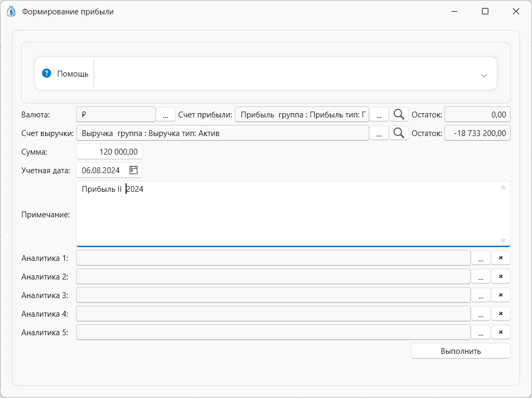Click the Счет выручки label
This screenshot has height=398, width=532.
tap(47, 133)
